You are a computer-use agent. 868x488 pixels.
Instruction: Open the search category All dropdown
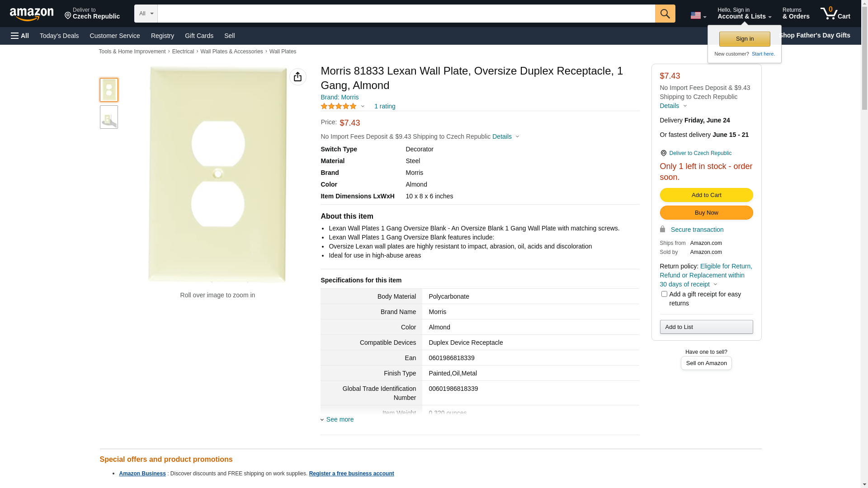146,14
